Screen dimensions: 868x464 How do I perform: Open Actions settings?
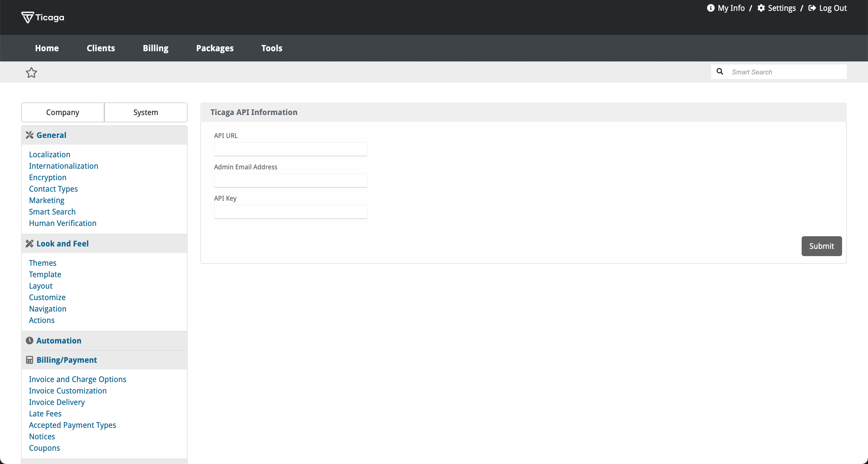[x=41, y=320]
